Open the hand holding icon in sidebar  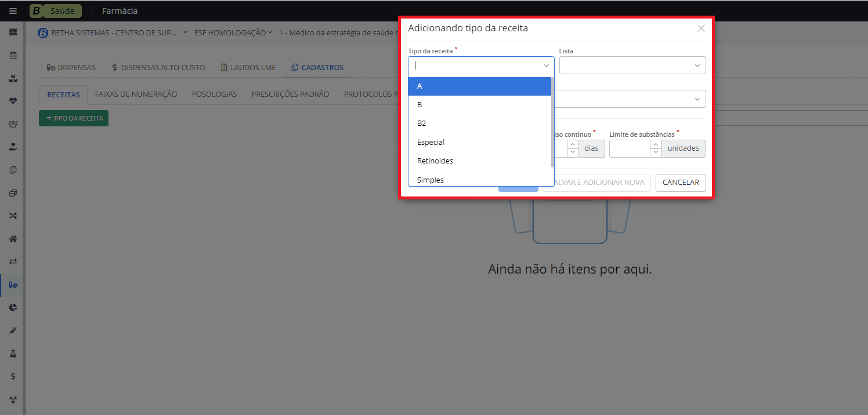[x=13, y=147]
